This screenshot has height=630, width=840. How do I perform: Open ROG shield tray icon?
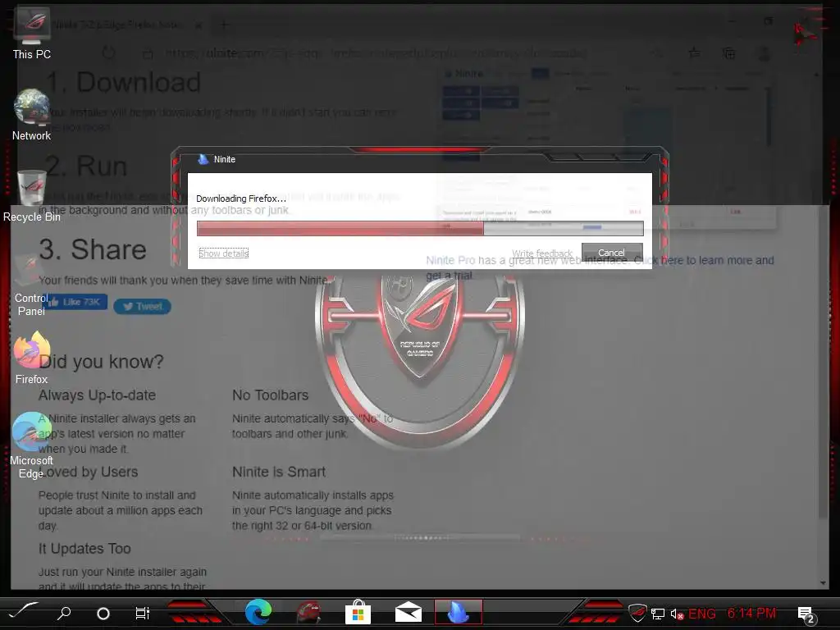click(x=637, y=612)
